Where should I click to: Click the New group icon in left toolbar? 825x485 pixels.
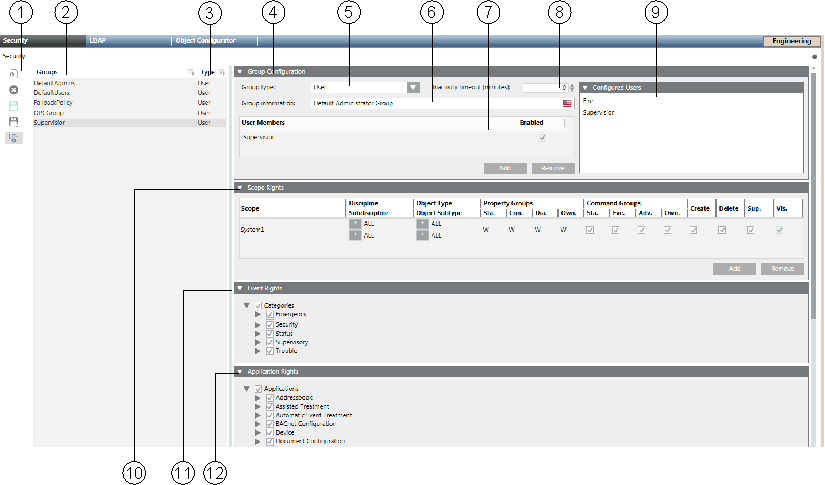14,75
